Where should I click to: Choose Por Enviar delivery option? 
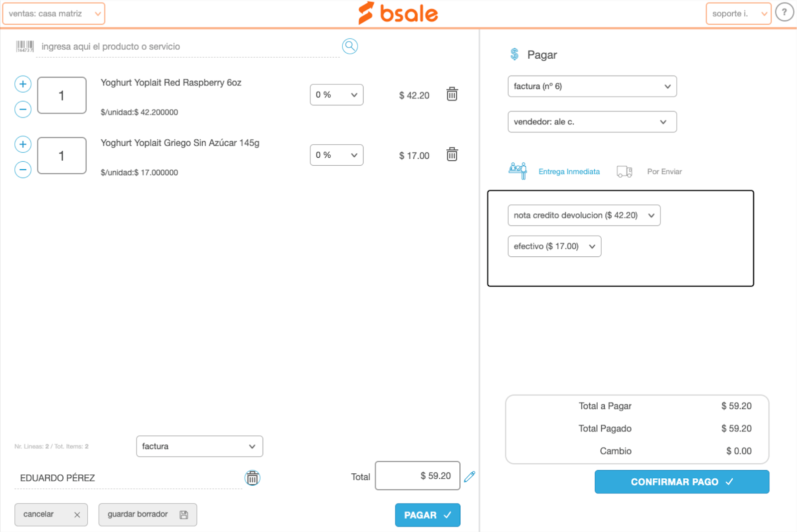click(x=664, y=172)
